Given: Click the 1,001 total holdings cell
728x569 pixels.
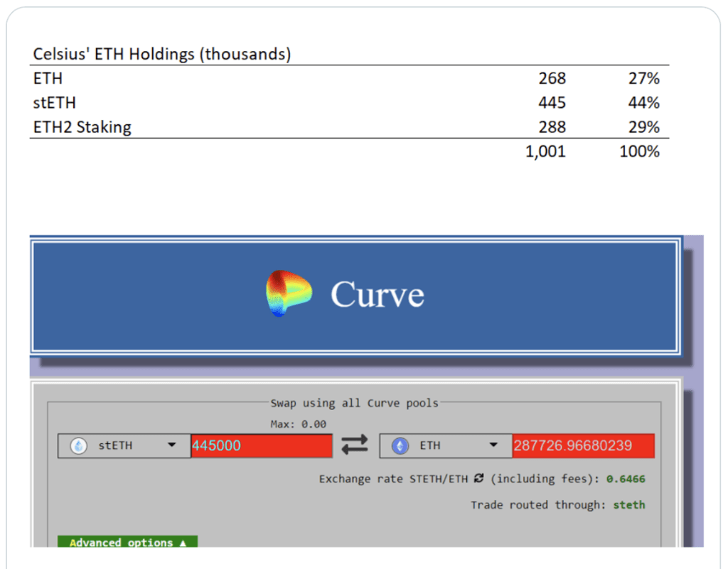Looking at the screenshot, I should click(x=545, y=151).
